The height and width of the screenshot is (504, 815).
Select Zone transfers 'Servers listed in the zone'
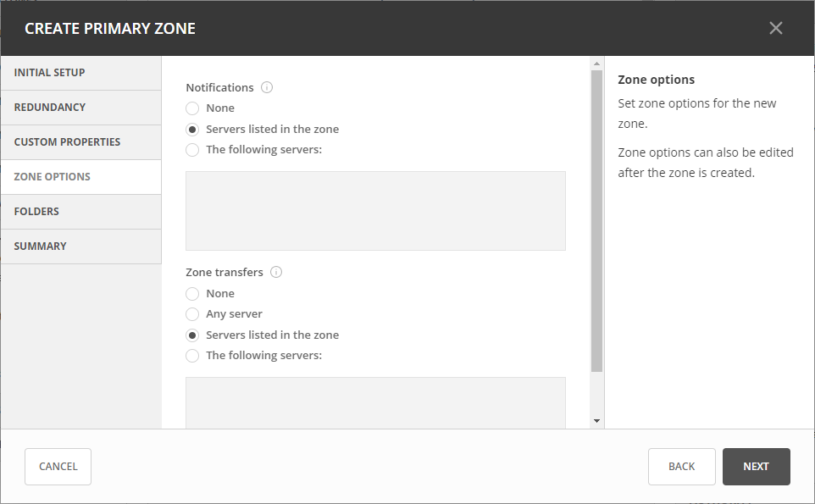click(x=192, y=335)
